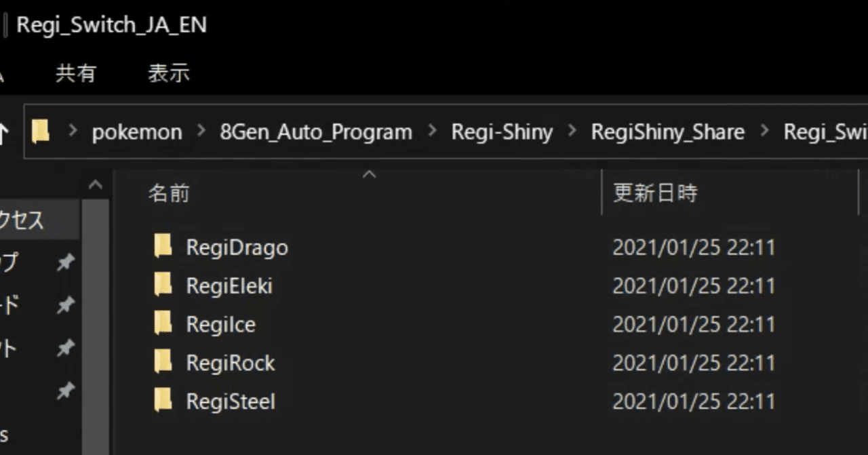Expand chevron after 8Gen_Auto_Program breadcrumb

point(431,132)
